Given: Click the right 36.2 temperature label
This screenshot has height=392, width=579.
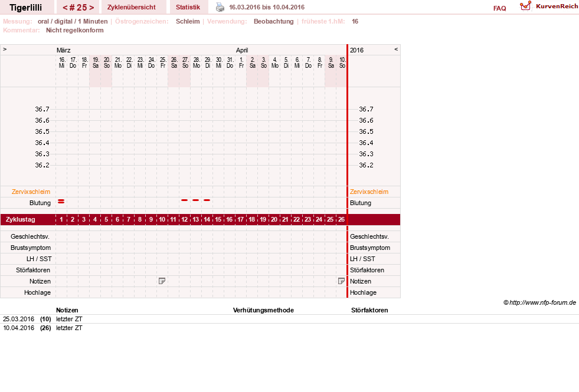Looking at the screenshot, I should coord(366,165).
